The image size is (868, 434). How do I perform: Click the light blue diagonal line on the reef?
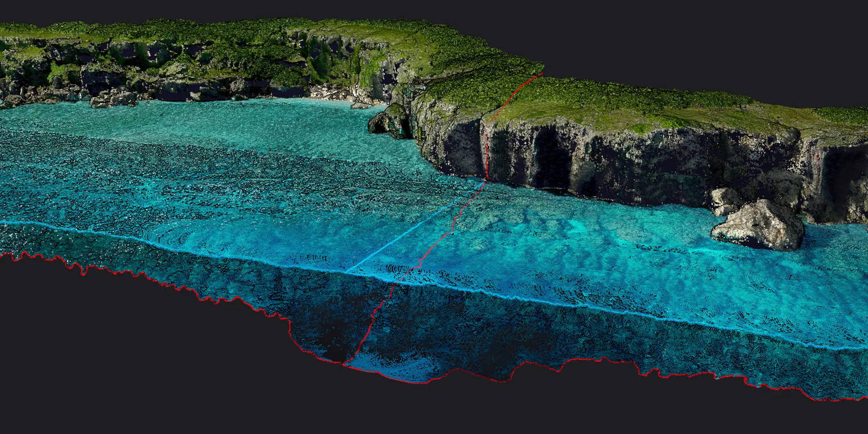(x=415, y=226)
